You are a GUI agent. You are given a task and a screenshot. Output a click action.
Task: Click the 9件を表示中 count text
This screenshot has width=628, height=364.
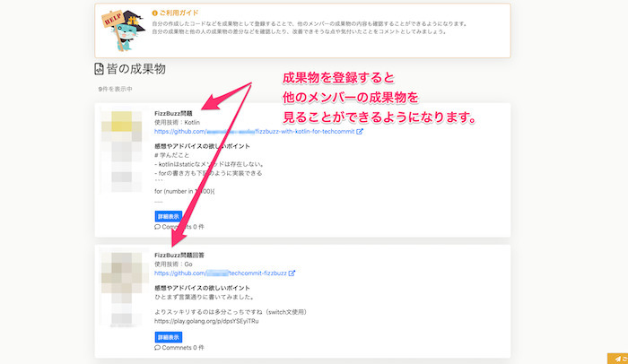coord(116,89)
